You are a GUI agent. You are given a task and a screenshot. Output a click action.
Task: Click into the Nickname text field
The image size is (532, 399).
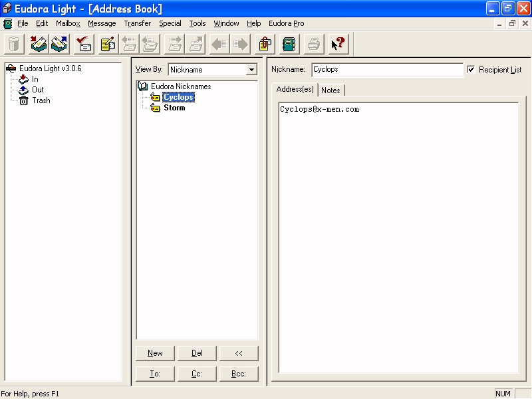(387, 70)
